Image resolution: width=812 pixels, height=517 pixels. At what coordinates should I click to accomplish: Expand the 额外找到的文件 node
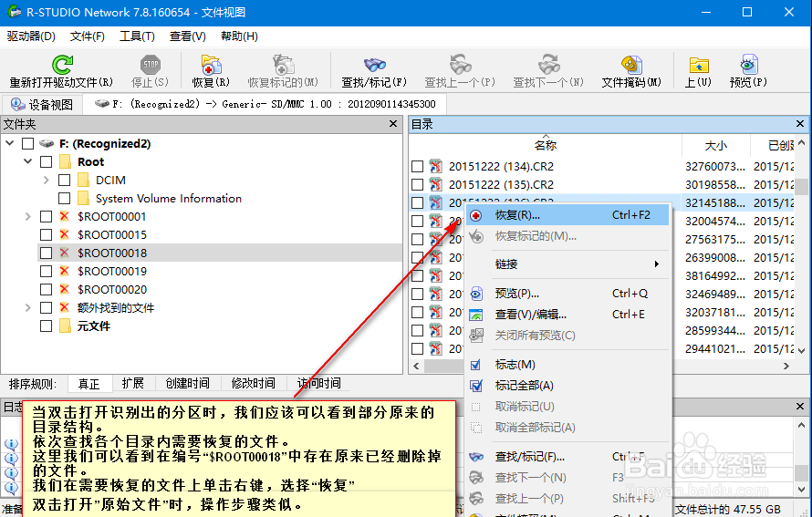coord(28,308)
